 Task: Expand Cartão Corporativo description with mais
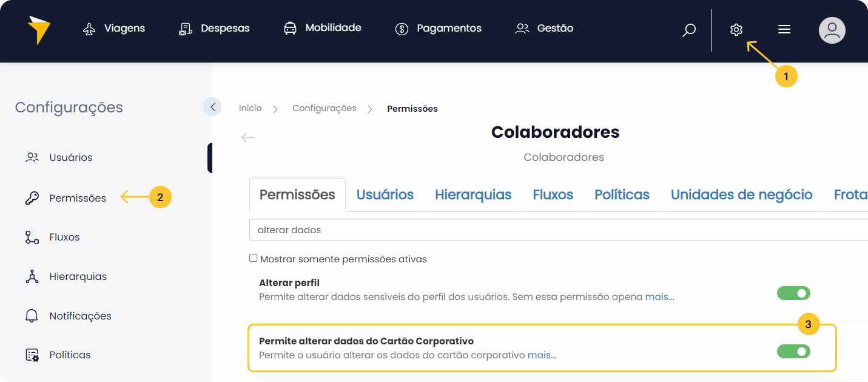pyautogui.click(x=542, y=355)
